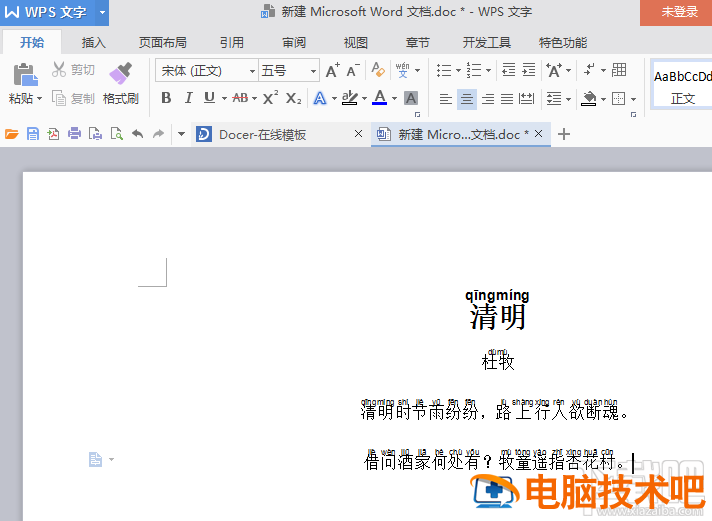Expand highlight color dropdown arrow
The width and height of the screenshot is (712, 521).
coord(364,98)
